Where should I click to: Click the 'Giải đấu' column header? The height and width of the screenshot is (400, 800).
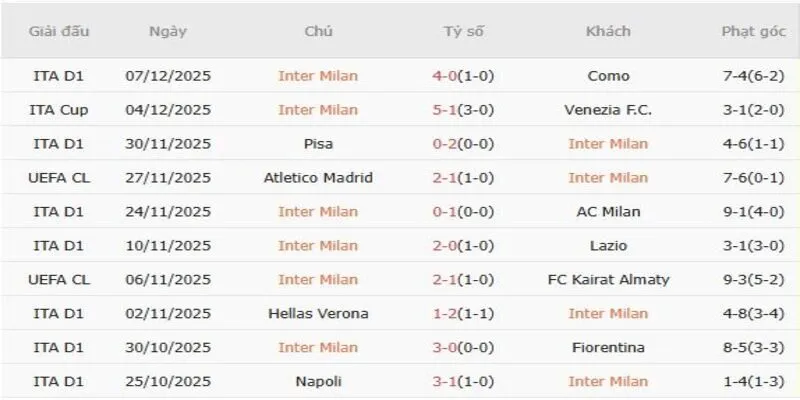[59, 31]
